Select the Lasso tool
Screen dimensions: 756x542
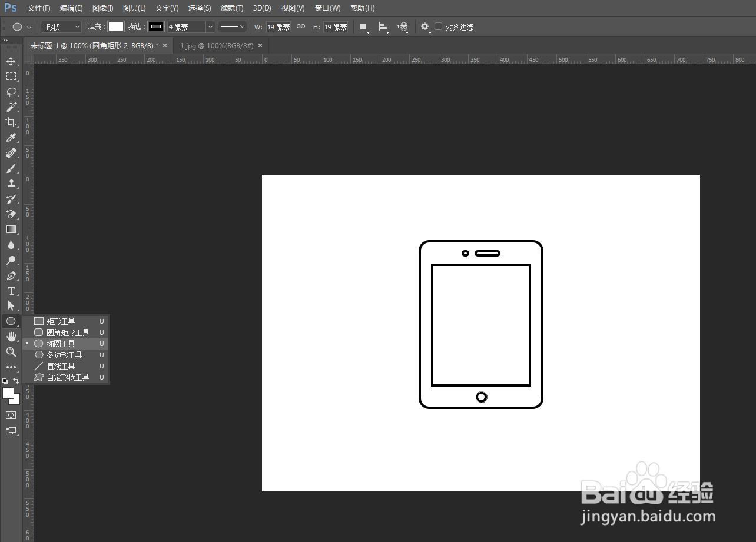[x=11, y=92]
